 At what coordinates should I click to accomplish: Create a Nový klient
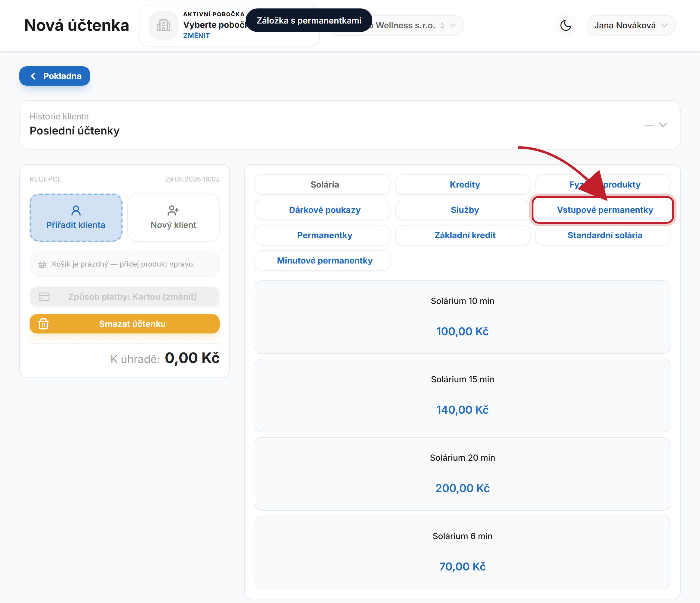pos(173,218)
